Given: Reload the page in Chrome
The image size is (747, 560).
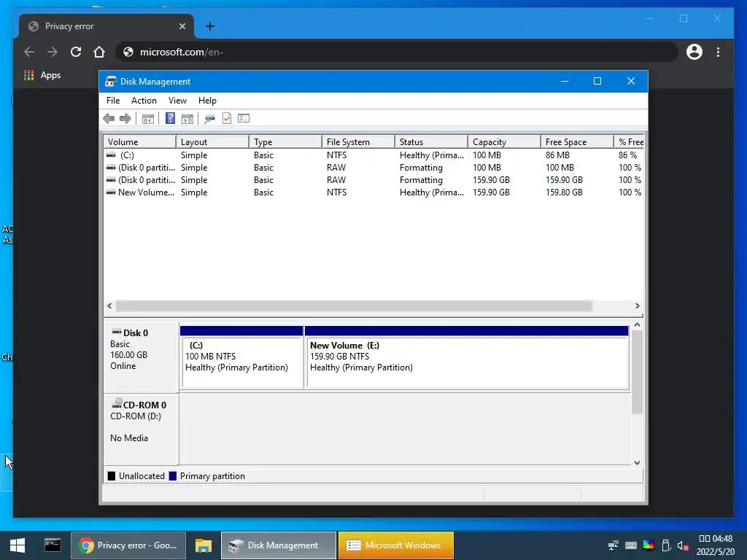Looking at the screenshot, I should pos(76,52).
